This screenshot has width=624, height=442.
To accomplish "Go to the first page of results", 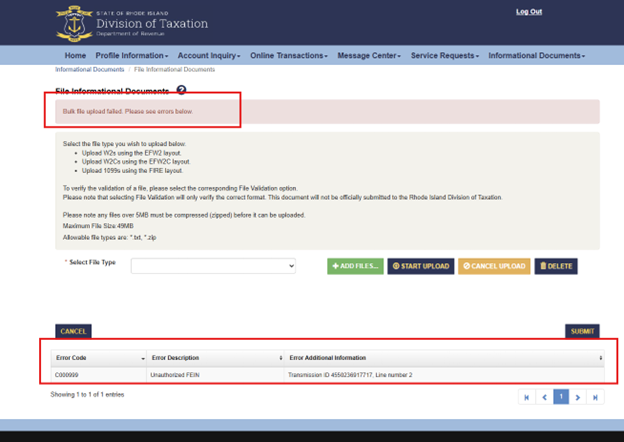I will coord(527,397).
